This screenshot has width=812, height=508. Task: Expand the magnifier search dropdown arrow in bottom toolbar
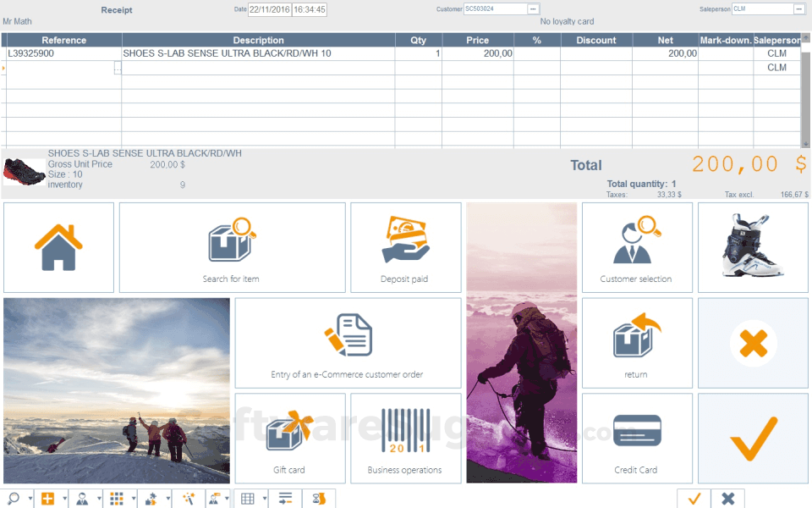pos(30,499)
